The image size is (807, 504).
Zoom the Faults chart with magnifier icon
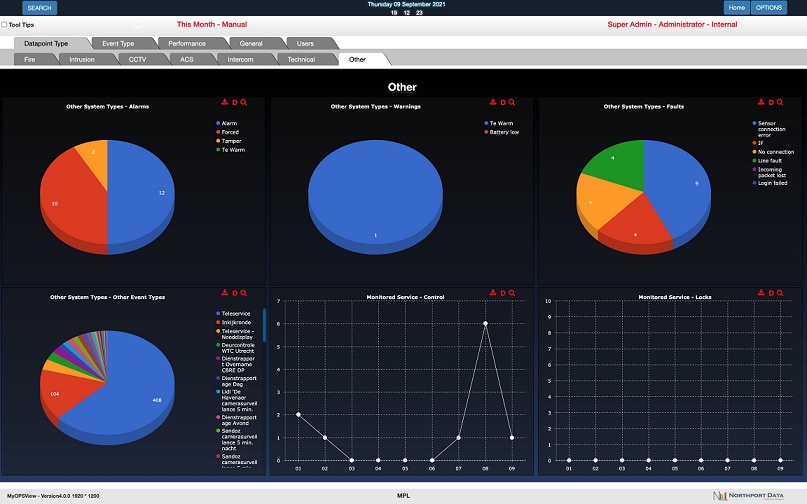[x=782, y=102]
